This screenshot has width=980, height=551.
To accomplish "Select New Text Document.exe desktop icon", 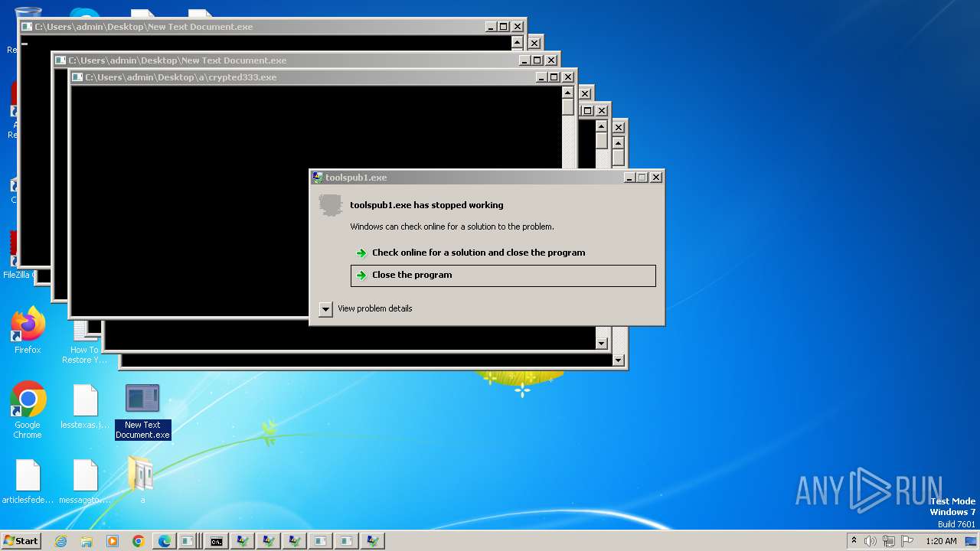I will click(142, 412).
